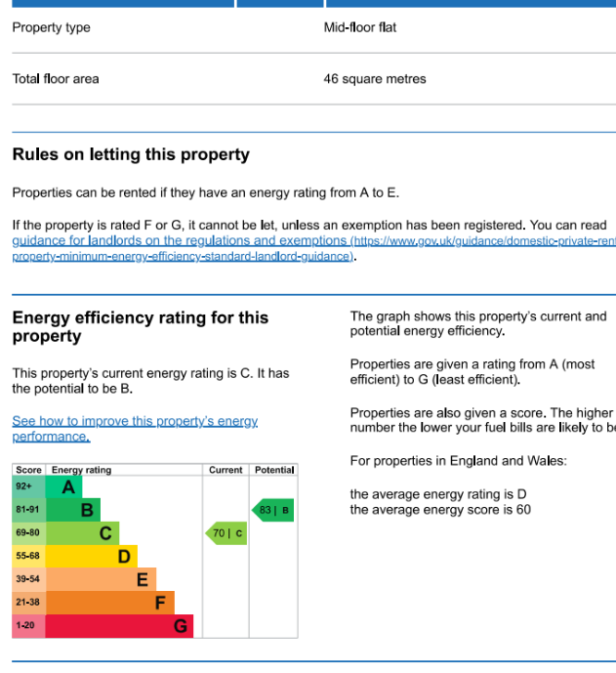This screenshot has width=616, height=673.
Task: Click the current rating arrow showing 70 C
Action: click(x=226, y=533)
